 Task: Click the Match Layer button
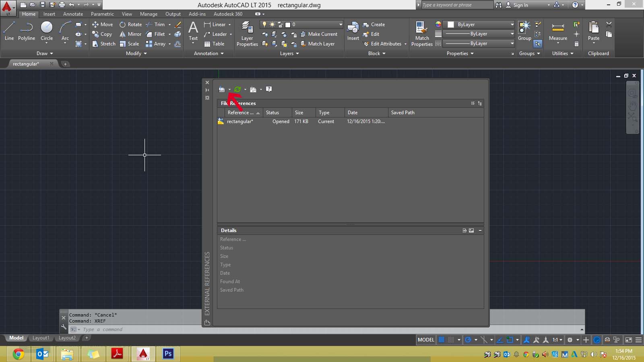(x=318, y=44)
